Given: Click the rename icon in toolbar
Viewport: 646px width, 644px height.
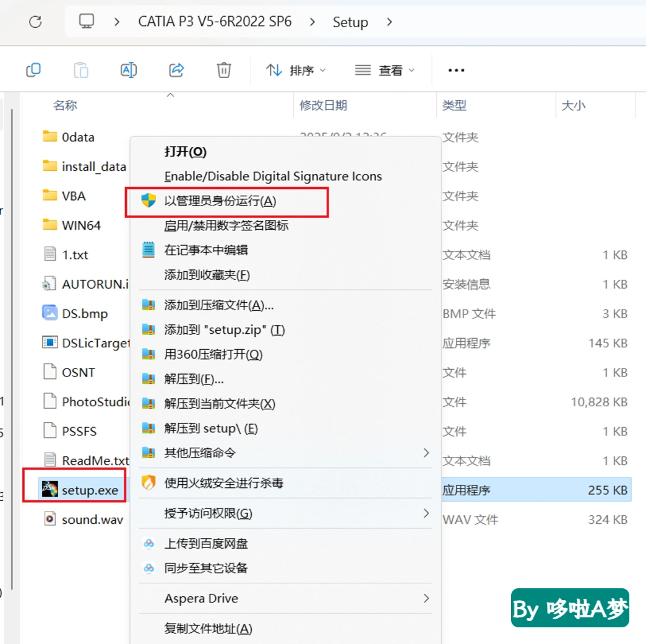Looking at the screenshot, I should pos(129,70).
